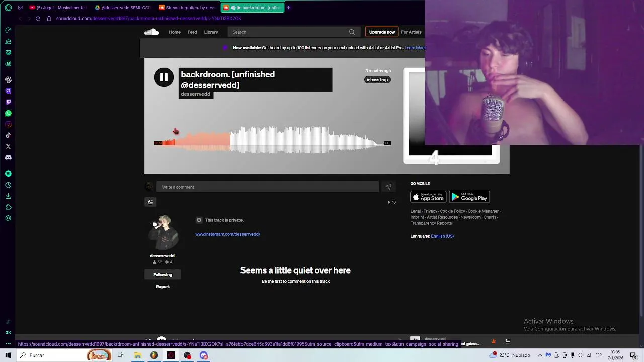
Task: Open browsing History clock icon in sidebar
Action: (8, 185)
